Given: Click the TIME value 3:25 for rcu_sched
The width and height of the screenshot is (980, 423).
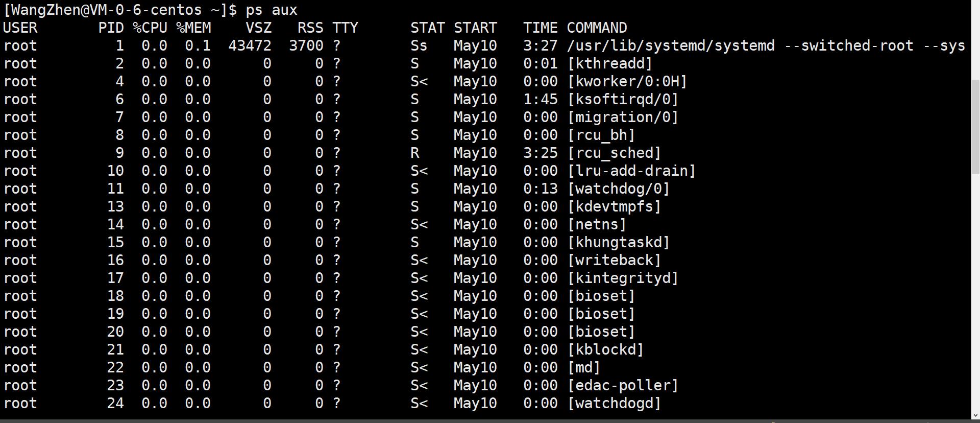Looking at the screenshot, I should point(541,153).
